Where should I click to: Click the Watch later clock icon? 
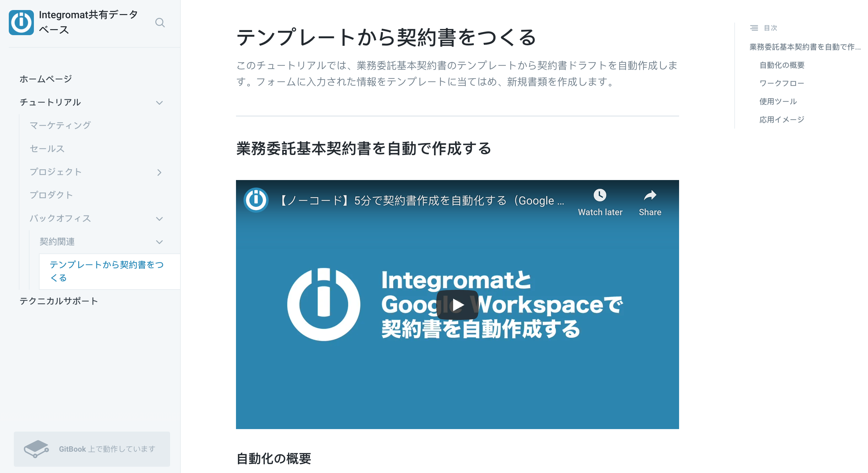point(600,195)
